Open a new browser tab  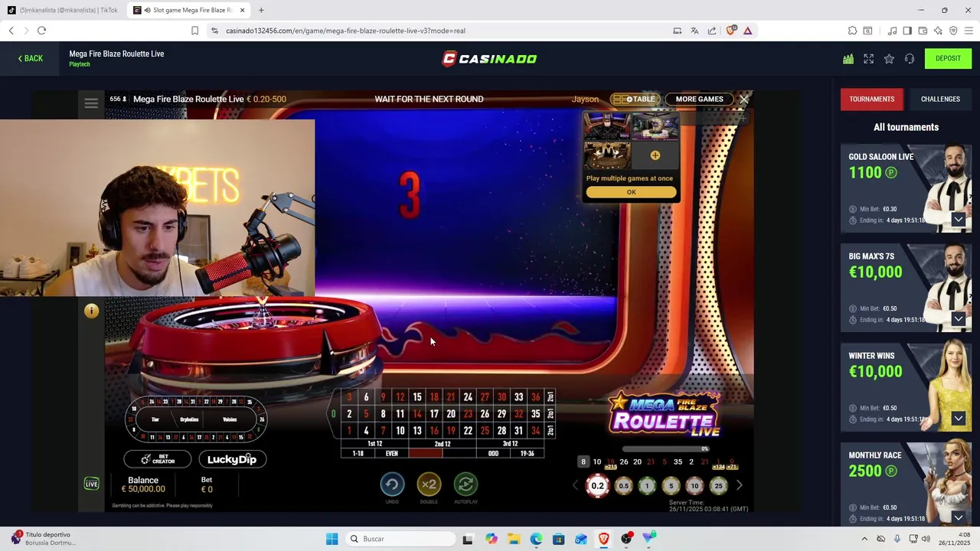(x=261, y=10)
